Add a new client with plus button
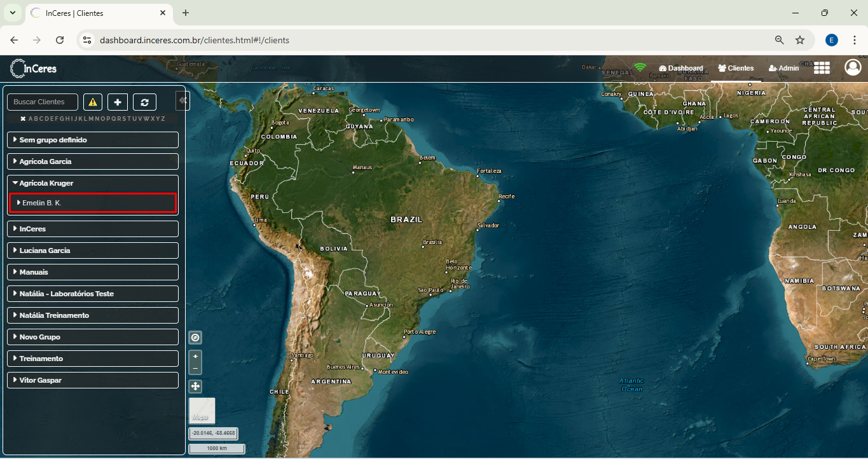This screenshot has width=868, height=459. pyautogui.click(x=118, y=102)
